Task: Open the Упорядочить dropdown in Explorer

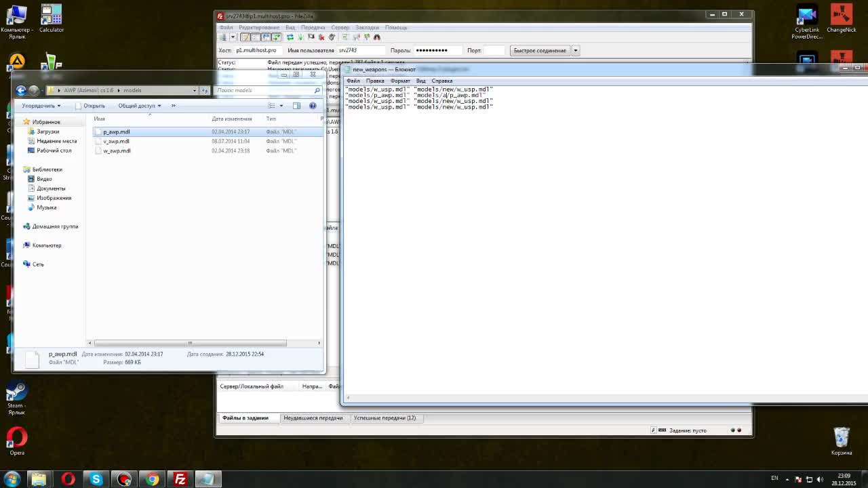Action: [41, 106]
